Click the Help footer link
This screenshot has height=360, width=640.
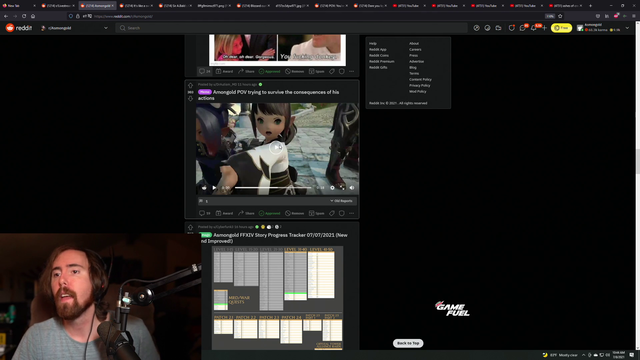pyautogui.click(x=373, y=43)
